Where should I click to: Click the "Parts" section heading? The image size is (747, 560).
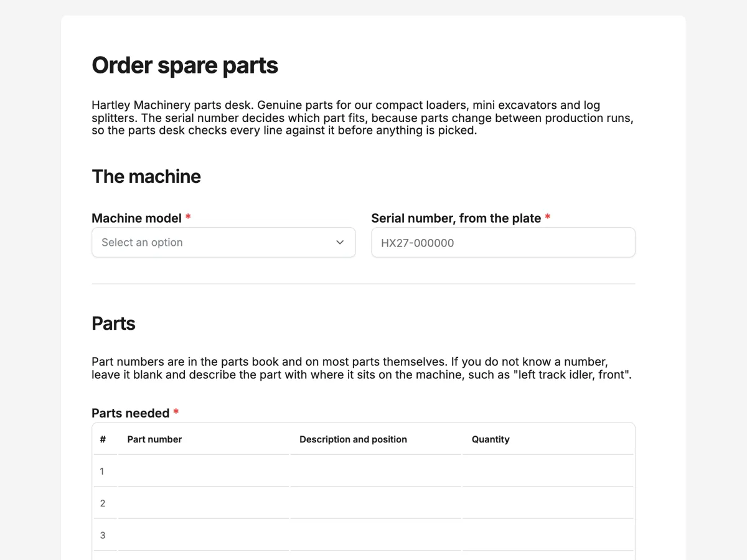click(x=113, y=323)
